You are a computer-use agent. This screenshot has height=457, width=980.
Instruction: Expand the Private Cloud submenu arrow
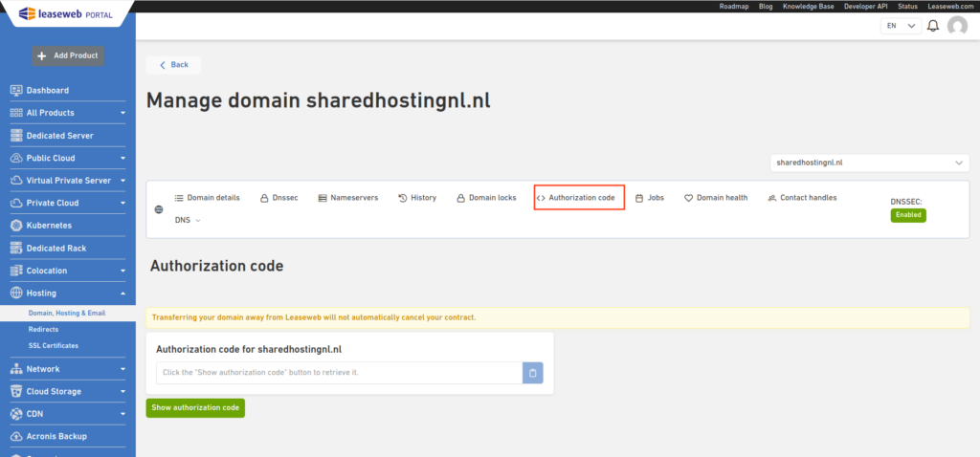coord(123,203)
